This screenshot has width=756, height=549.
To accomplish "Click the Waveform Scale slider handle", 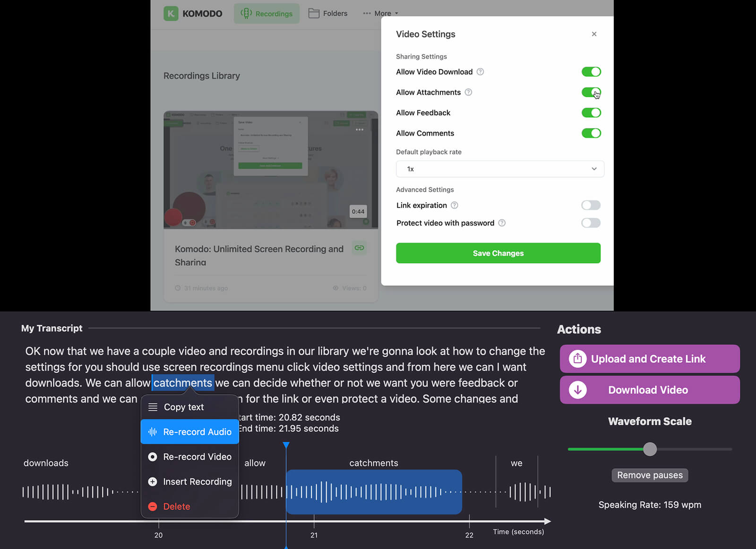I will coord(650,449).
